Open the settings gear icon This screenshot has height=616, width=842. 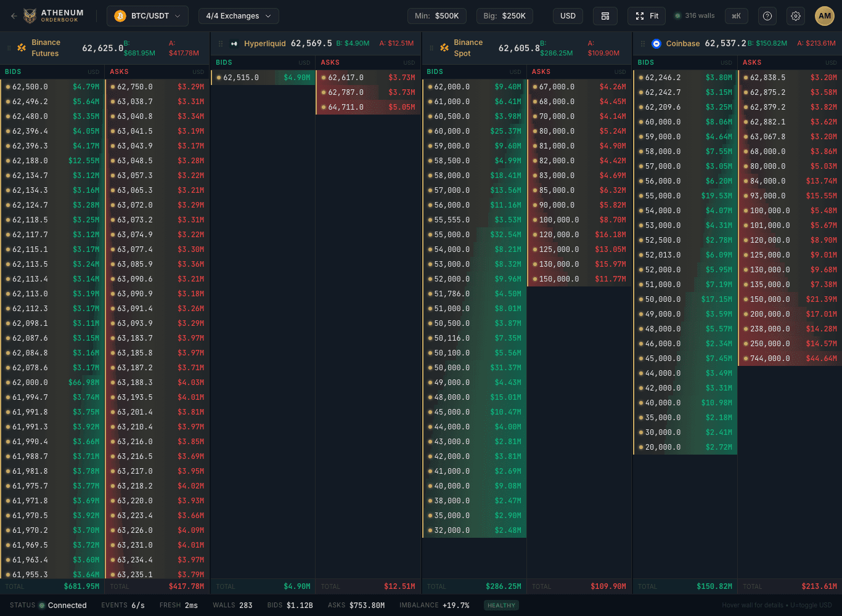[796, 16]
